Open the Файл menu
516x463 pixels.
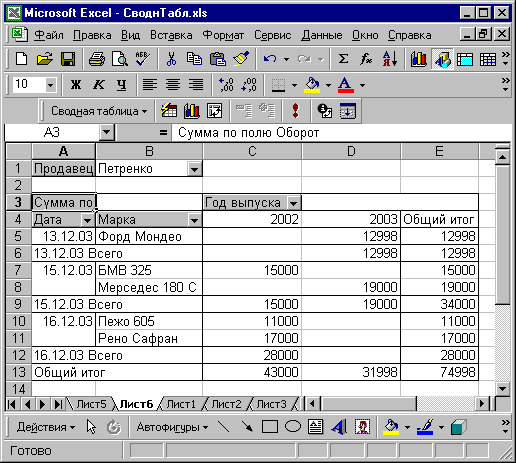tap(49, 35)
